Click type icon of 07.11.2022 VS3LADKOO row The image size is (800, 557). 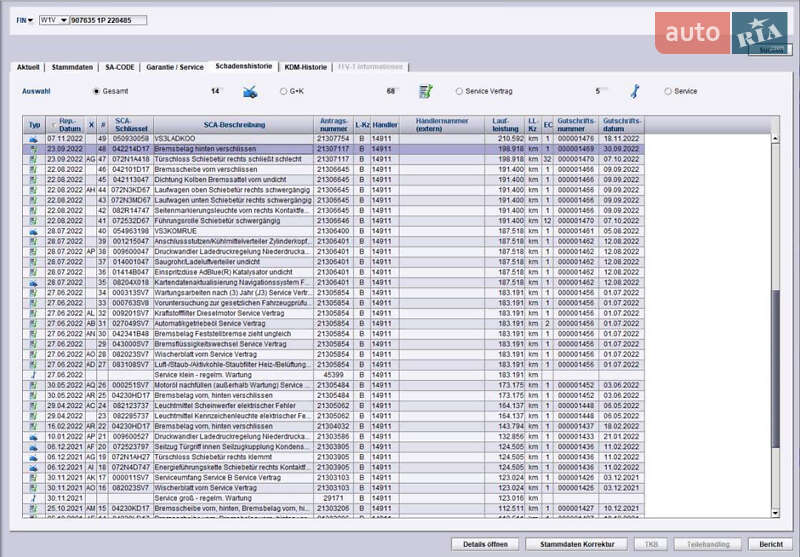pyautogui.click(x=34, y=138)
